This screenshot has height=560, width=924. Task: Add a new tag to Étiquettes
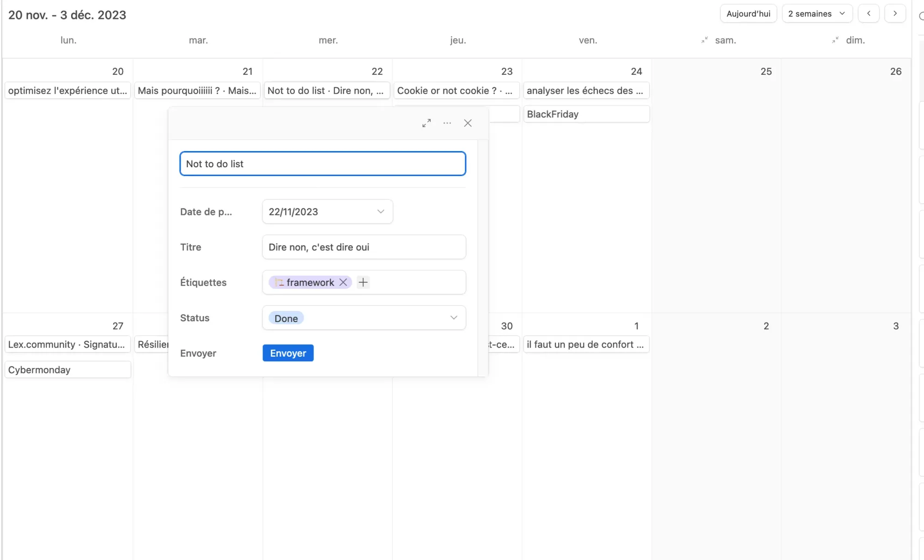coord(363,282)
